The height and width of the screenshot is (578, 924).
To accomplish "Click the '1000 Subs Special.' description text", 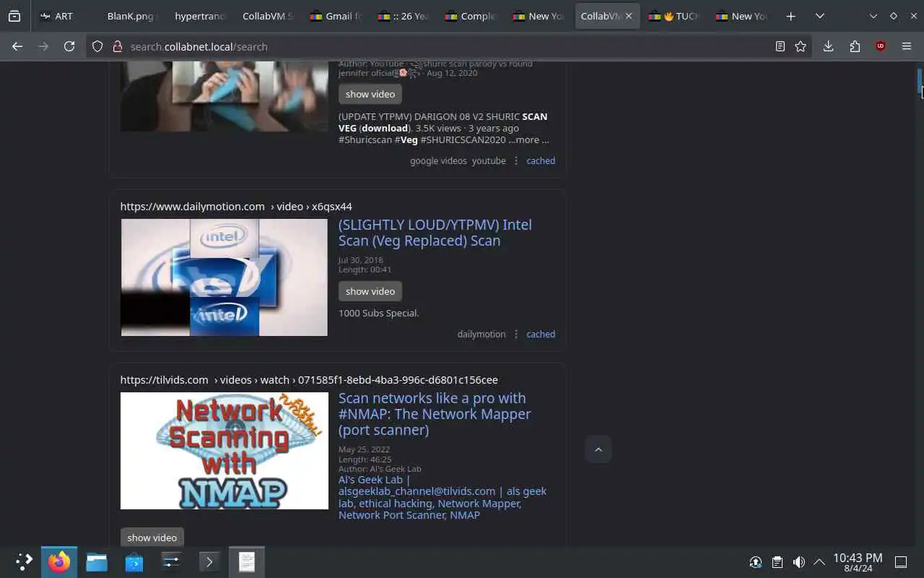I will (378, 313).
